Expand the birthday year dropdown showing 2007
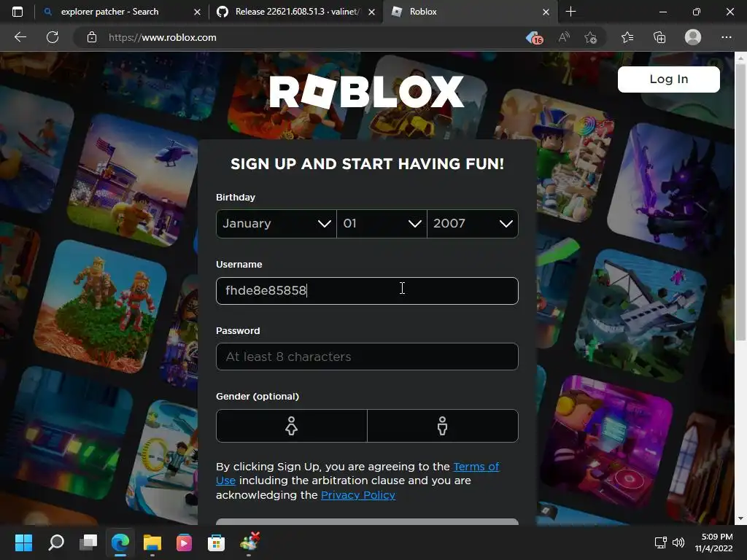 473,223
